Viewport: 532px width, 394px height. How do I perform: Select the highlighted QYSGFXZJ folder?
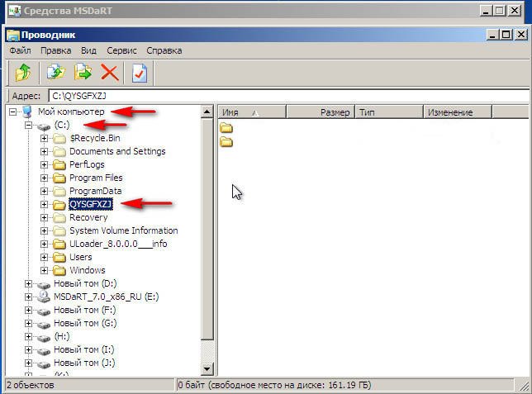[91, 204]
